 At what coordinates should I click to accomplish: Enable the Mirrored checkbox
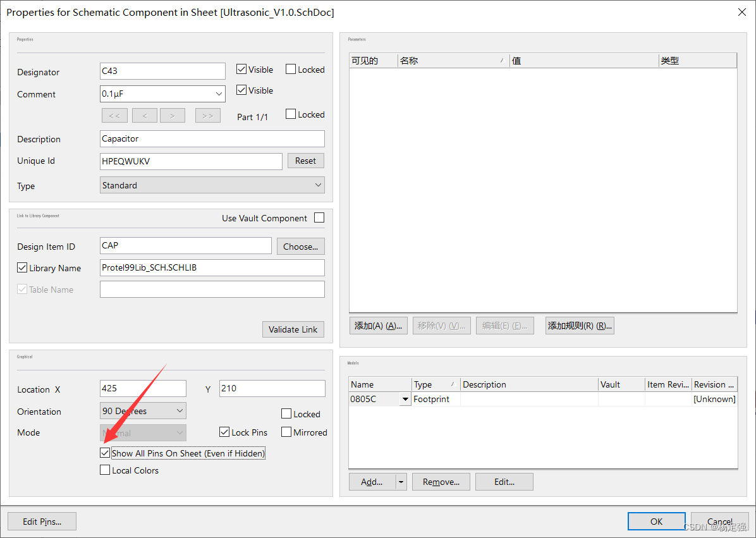(x=286, y=432)
